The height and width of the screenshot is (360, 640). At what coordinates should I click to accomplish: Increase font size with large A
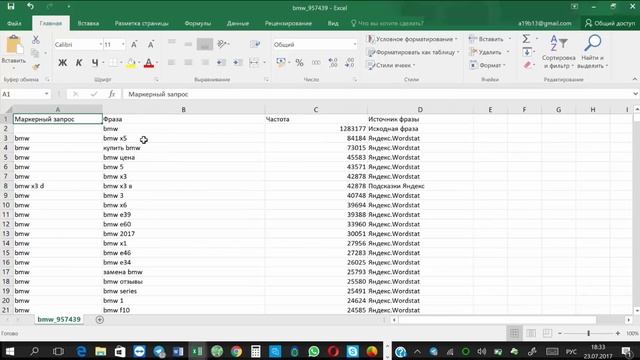pos(134,44)
